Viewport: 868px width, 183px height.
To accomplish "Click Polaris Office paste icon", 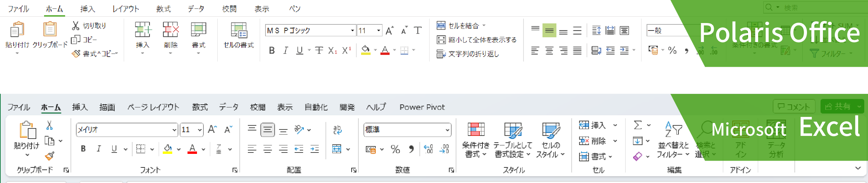I will tap(17, 29).
